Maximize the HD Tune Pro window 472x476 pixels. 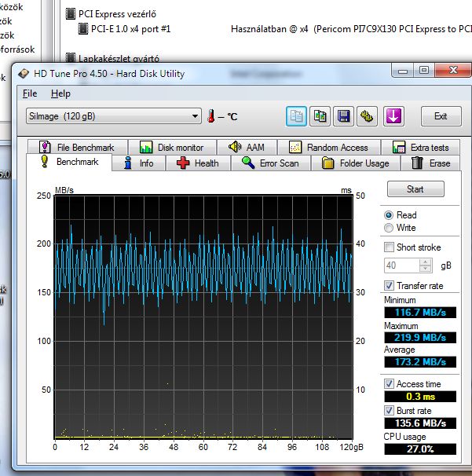424,71
